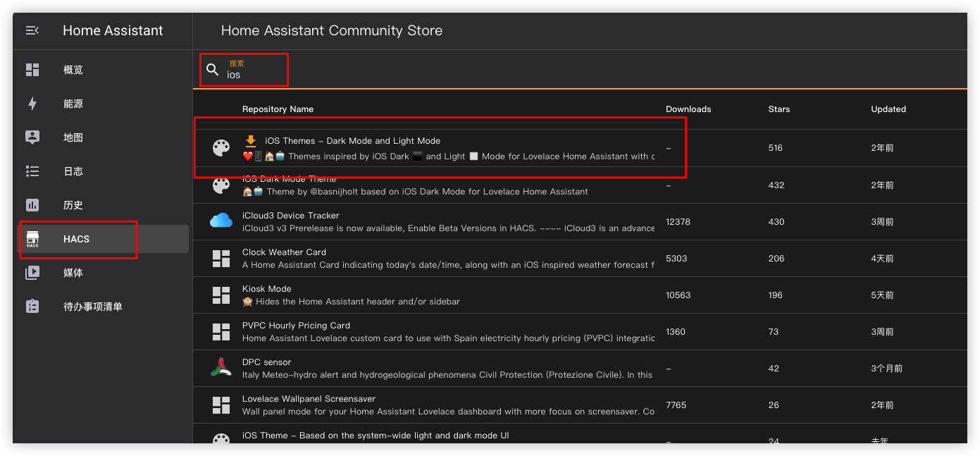The image size is (980, 456).
Task: Select HACS in the sidebar
Action: [x=76, y=239]
